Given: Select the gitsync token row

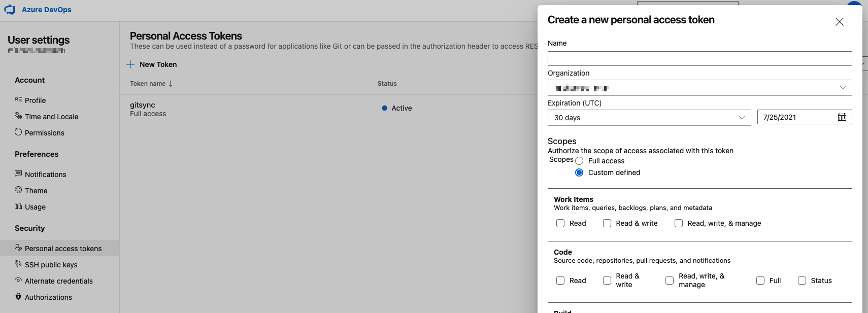Looking at the screenshot, I should click(328, 109).
